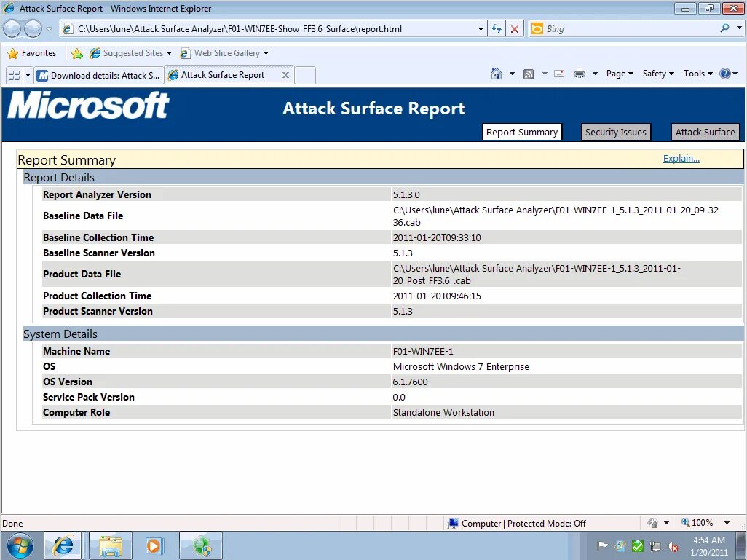
Task: Open the Windows Start orb
Action: coord(20,545)
